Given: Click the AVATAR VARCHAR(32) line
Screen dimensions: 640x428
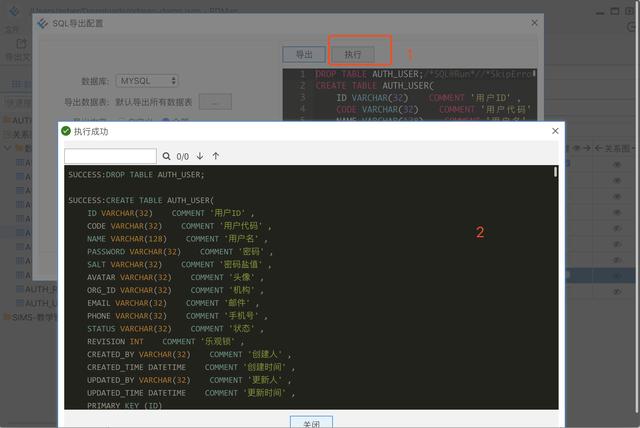Looking at the screenshot, I should click(176, 277).
